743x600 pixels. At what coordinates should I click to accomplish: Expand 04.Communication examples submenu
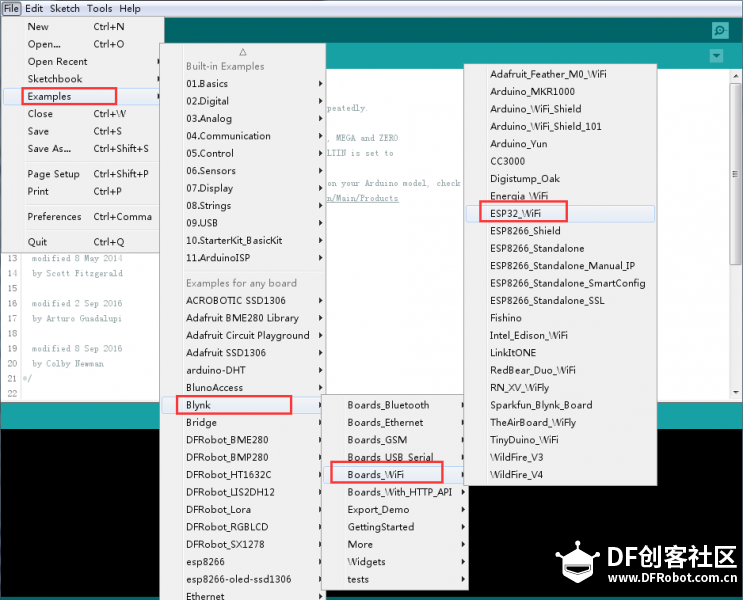coord(243,136)
